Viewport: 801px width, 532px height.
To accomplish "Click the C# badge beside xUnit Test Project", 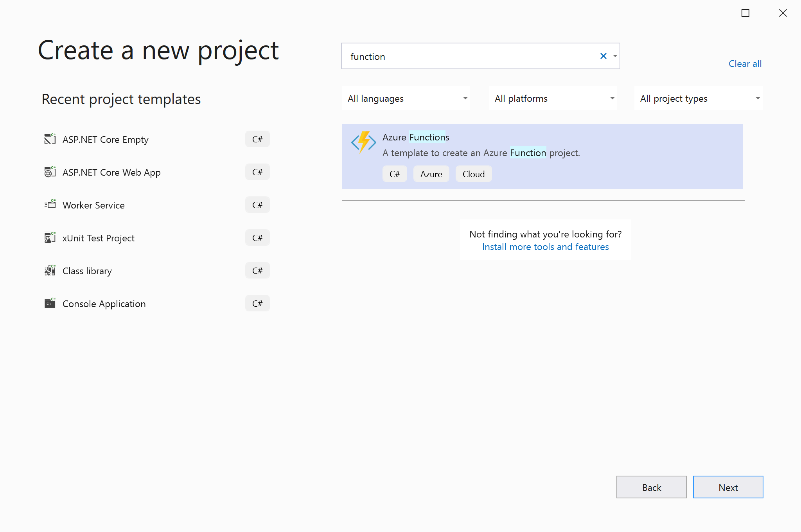I will [257, 237].
